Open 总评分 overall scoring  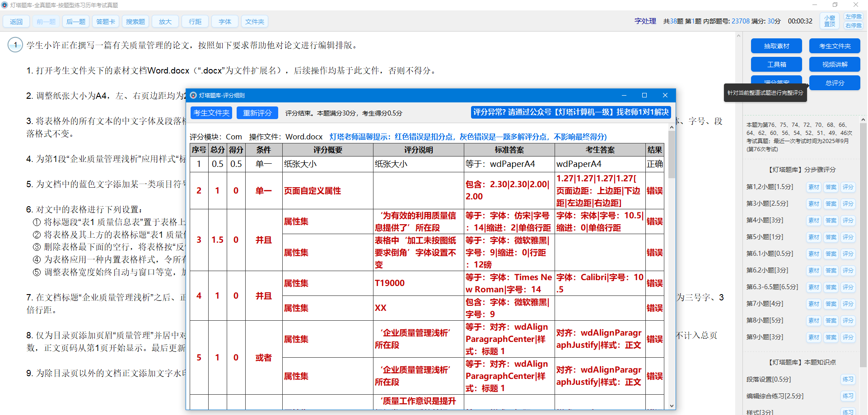click(x=834, y=83)
